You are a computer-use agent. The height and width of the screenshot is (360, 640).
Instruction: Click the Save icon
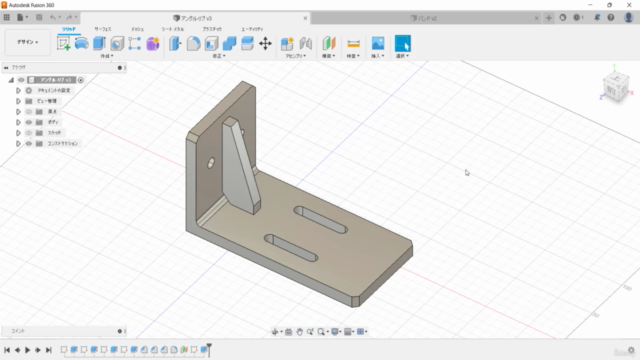[39, 18]
